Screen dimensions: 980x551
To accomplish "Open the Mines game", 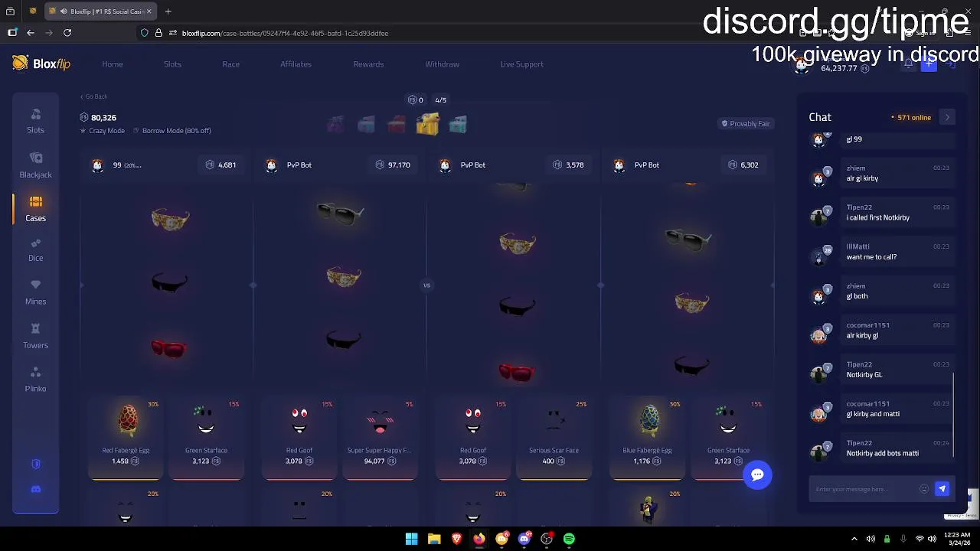I will click(35, 292).
